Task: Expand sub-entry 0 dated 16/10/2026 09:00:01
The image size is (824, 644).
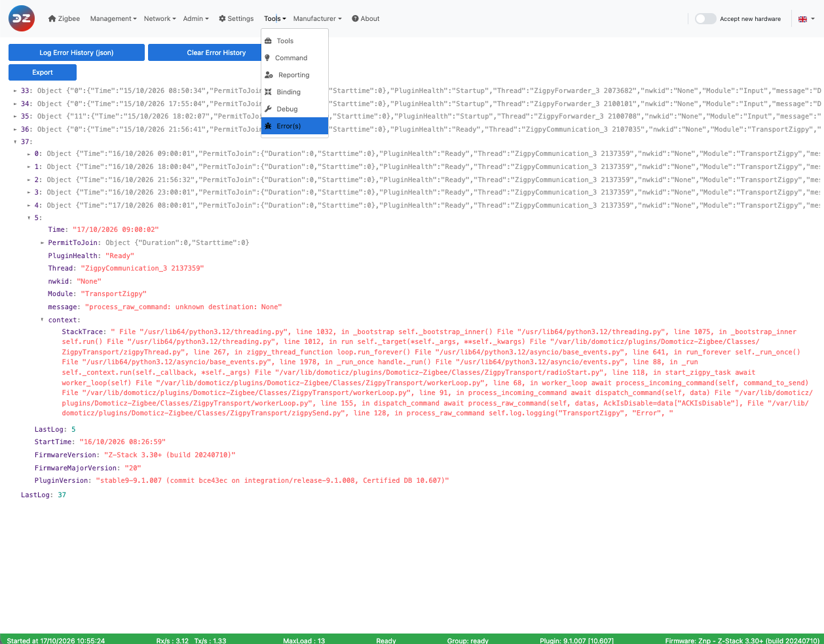Action: 29,154
